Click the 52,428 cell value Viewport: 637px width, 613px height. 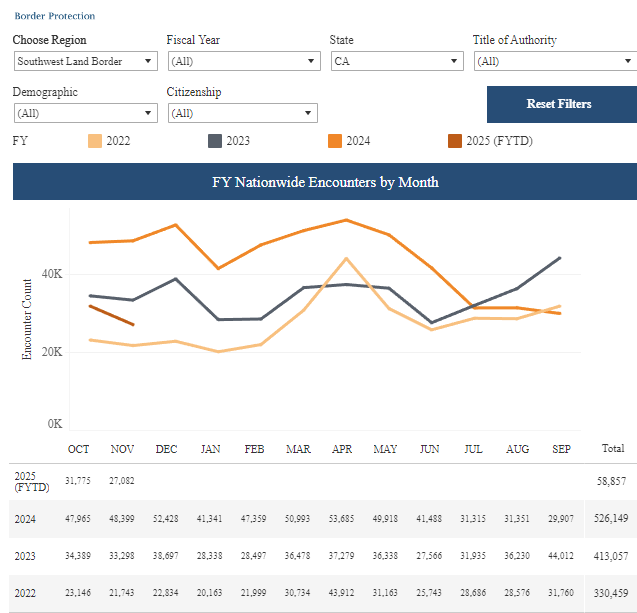click(x=166, y=519)
